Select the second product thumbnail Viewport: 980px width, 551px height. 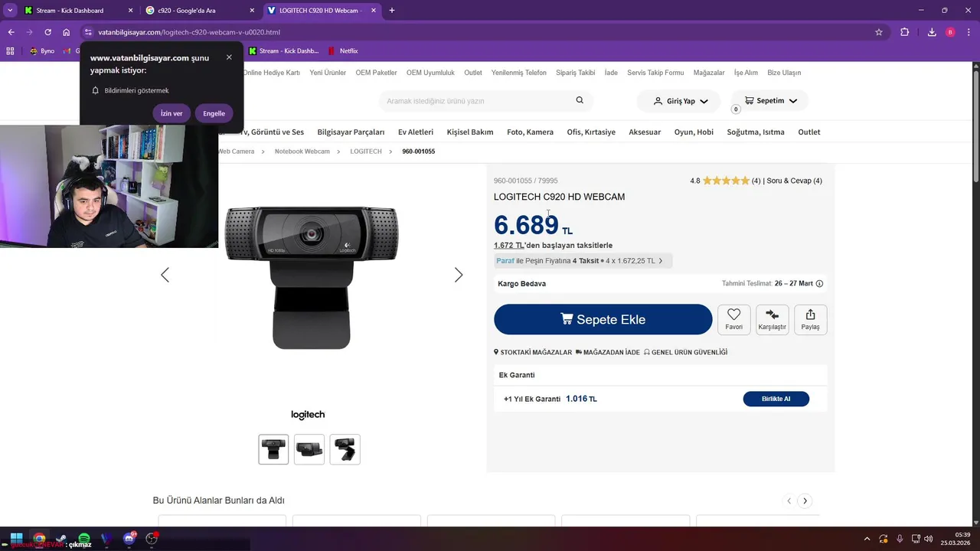point(309,449)
